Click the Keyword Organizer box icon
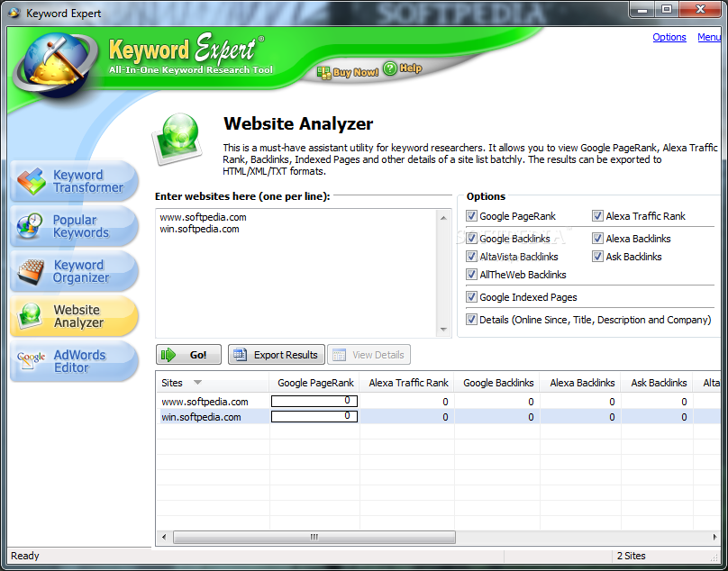 click(x=31, y=271)
